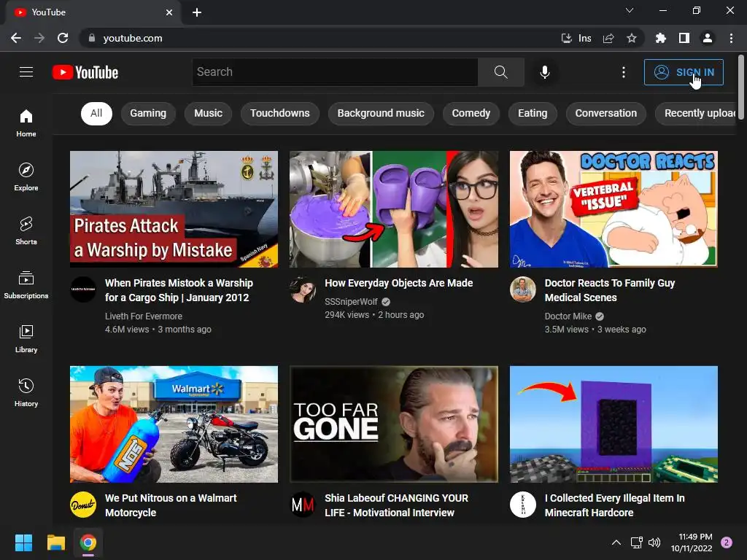
Task: Select the All filter chip
Action: 96,113
